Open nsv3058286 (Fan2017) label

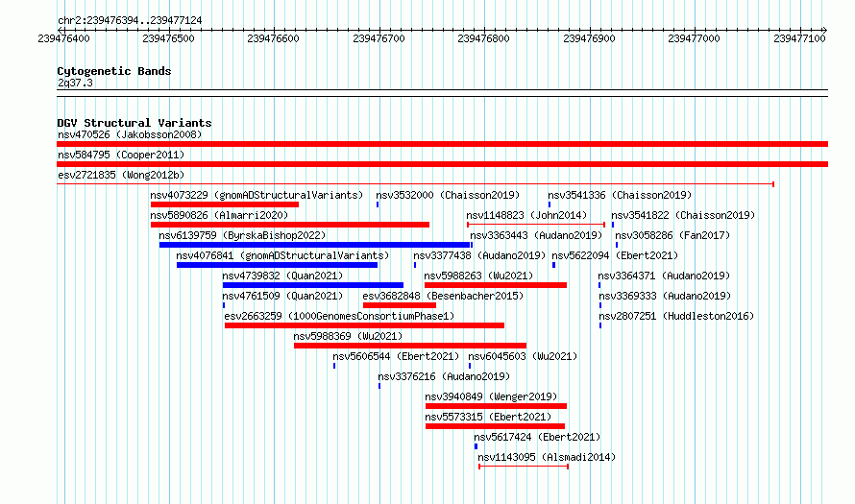tap(672, 235)
